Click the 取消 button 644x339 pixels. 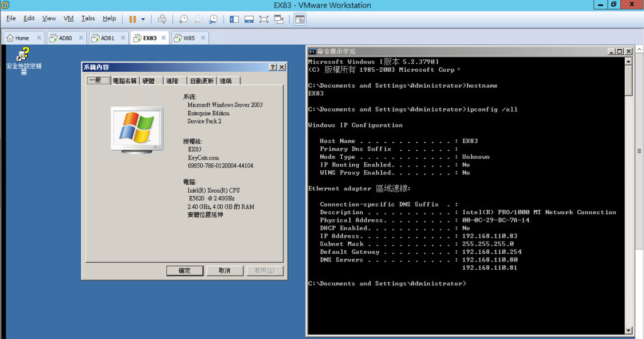(224, 270)
